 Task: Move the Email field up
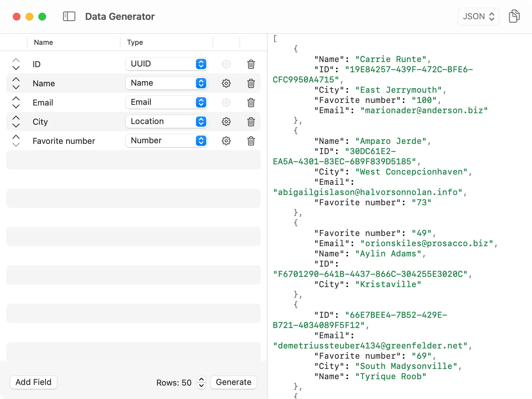[16, 99]
